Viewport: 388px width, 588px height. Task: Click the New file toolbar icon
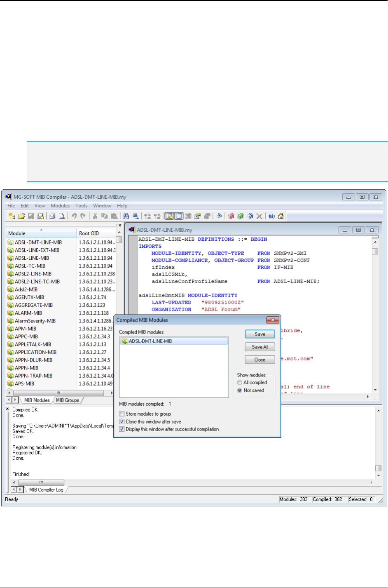pos(12,216)
